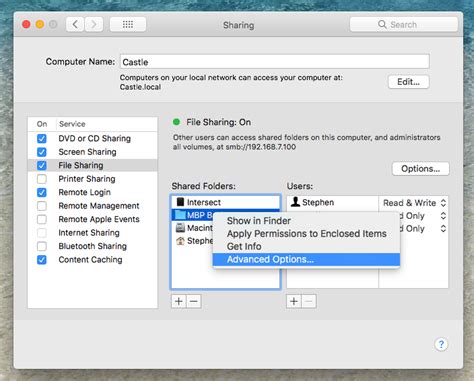
Task: Add a user with the plus button
Action: pos(294,301)
